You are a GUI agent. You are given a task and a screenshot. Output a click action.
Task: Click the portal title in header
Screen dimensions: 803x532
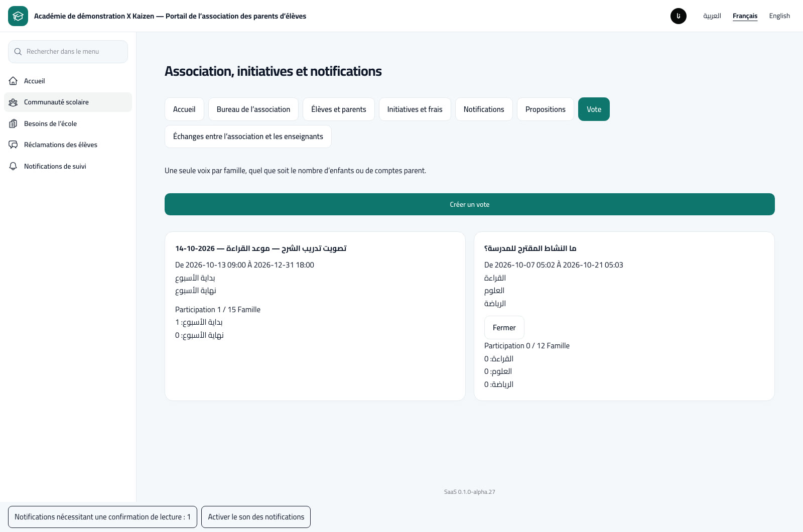(170, 16)
